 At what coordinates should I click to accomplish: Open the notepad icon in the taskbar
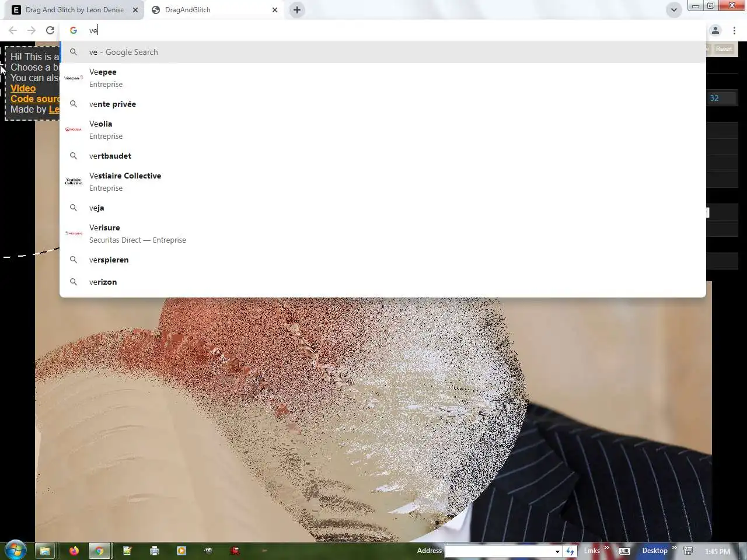(127, 551)
